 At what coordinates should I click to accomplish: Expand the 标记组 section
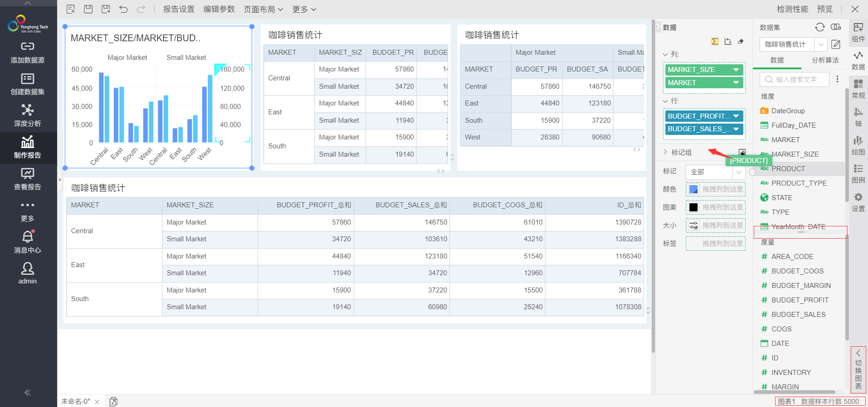click(x=665, y=152)
